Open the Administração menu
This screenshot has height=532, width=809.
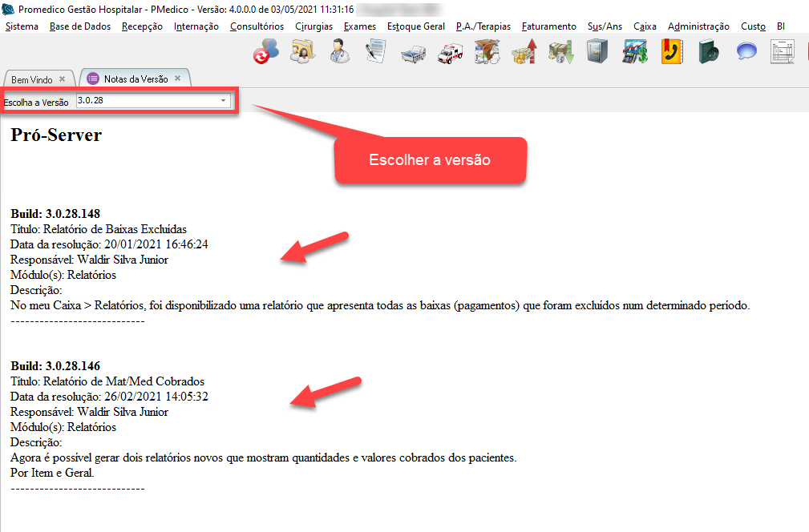698,26
